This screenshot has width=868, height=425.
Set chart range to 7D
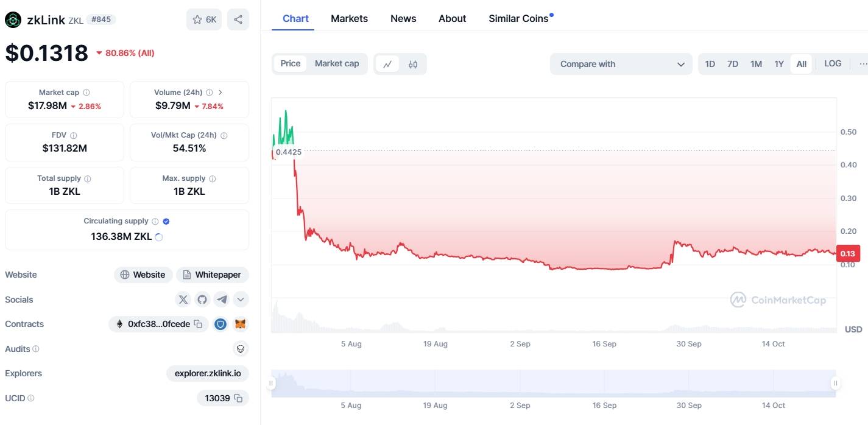click(733, 64)
